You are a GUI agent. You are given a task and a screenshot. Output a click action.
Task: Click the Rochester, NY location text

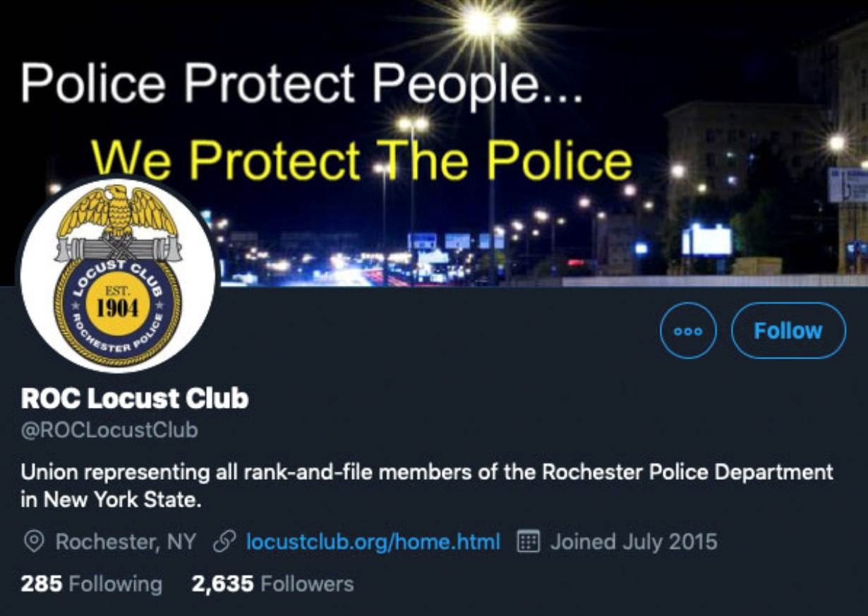tap(126, 542)
